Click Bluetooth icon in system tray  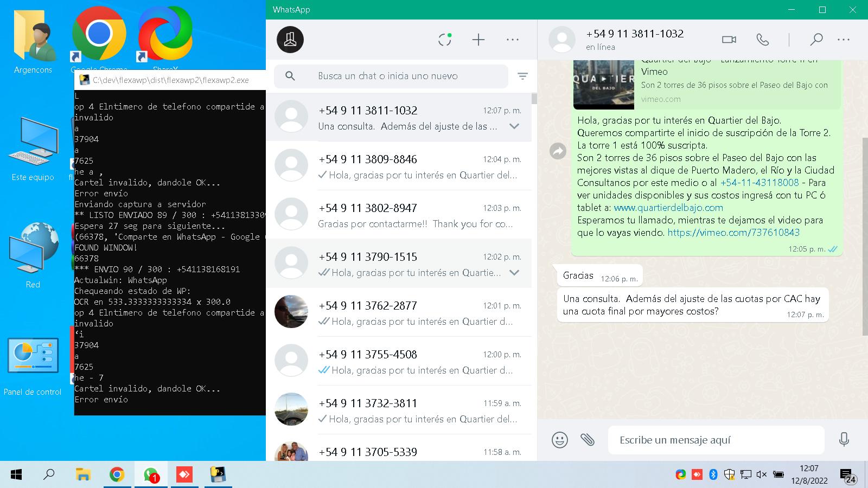click(713, 475)
